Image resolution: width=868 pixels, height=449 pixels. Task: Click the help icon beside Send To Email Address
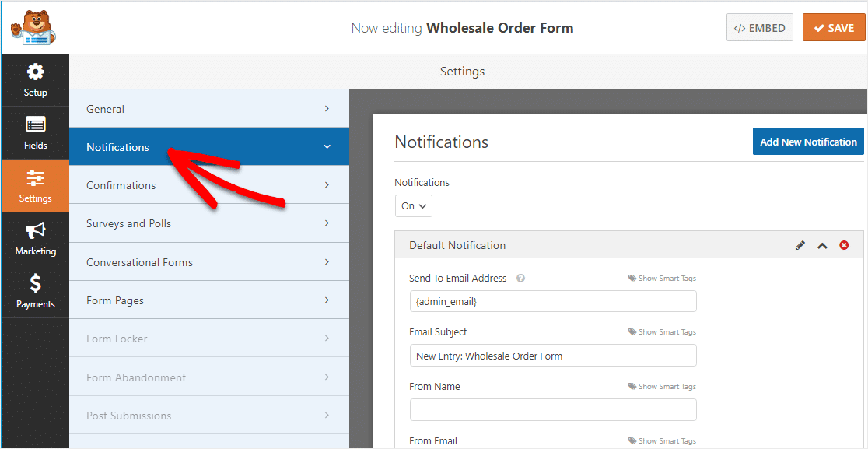tap(520, 279)
